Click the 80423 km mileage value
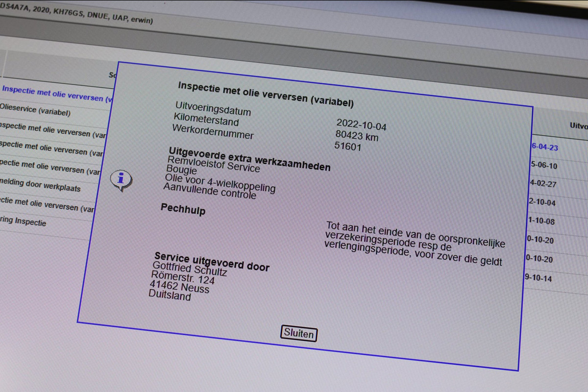 pos(357,135)
